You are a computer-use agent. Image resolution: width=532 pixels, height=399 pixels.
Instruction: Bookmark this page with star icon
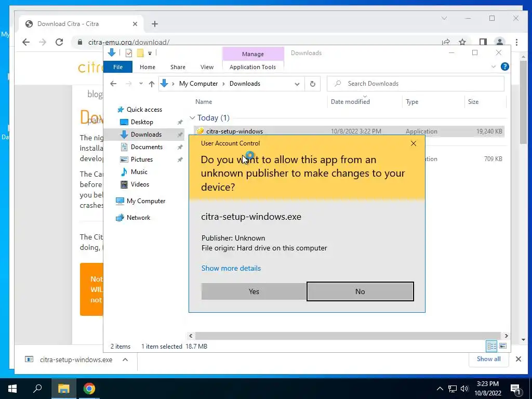point(462,42)
